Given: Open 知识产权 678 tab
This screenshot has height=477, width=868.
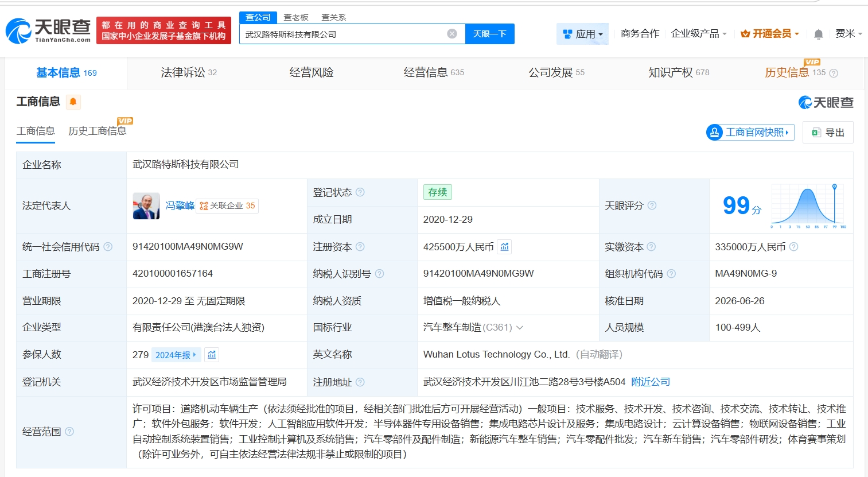Looking at the screenshot, I should click(679, 73).
